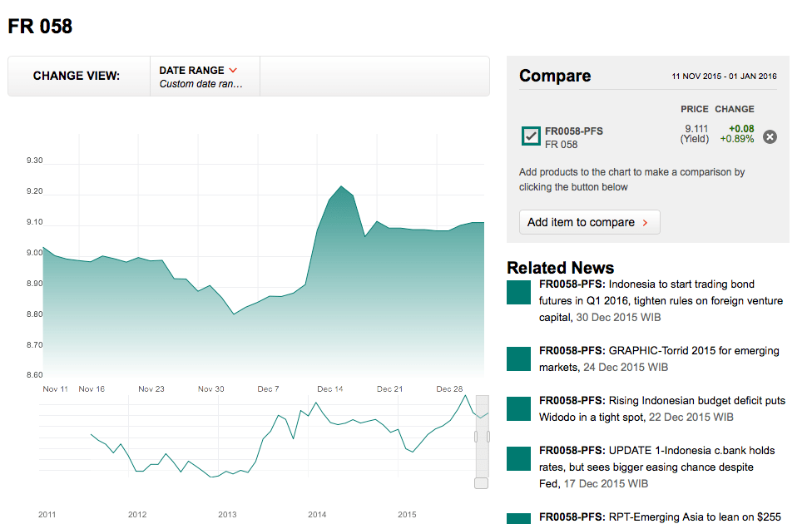Click the green icon next to the GRAPHIC-Torrid story
This screenshot has height=524, width=812.
tap(517, 358)
